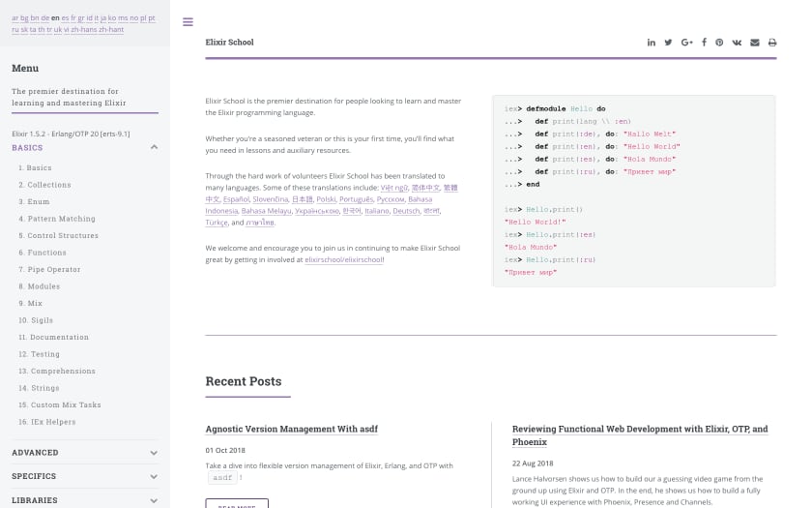Click the Elixir School header title

click(229, 43)
